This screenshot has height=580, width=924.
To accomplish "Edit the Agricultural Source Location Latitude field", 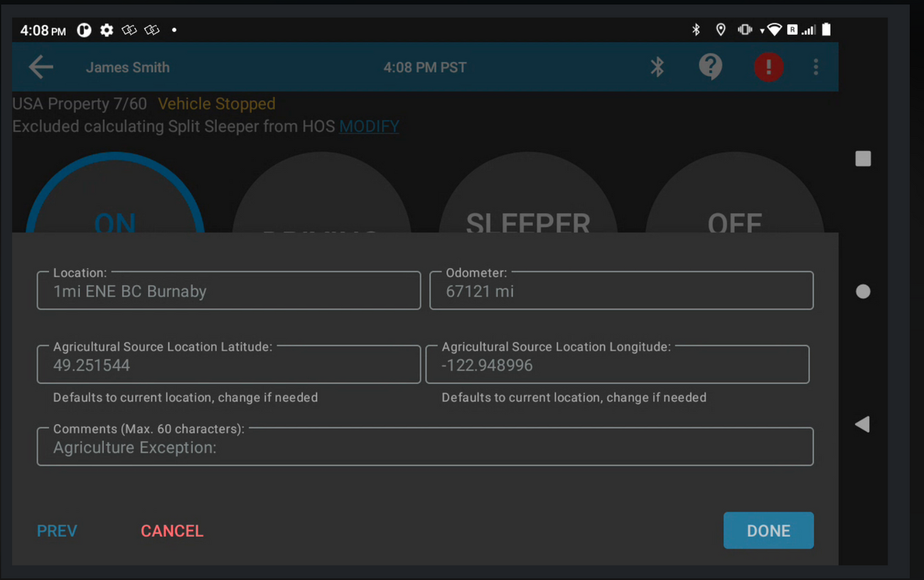I will click(x=229, y=365).
